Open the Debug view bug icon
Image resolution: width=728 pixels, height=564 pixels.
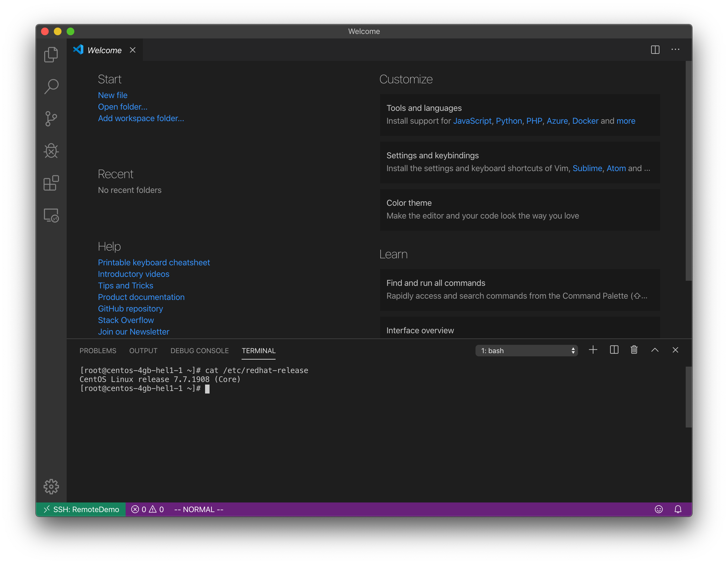[51, 151]
